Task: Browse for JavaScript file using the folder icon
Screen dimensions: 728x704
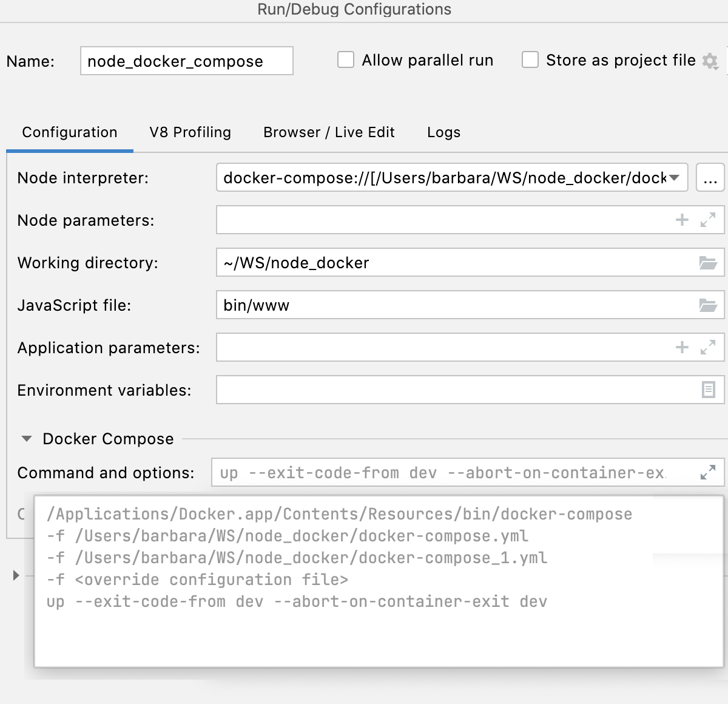Action: (709, 305)
